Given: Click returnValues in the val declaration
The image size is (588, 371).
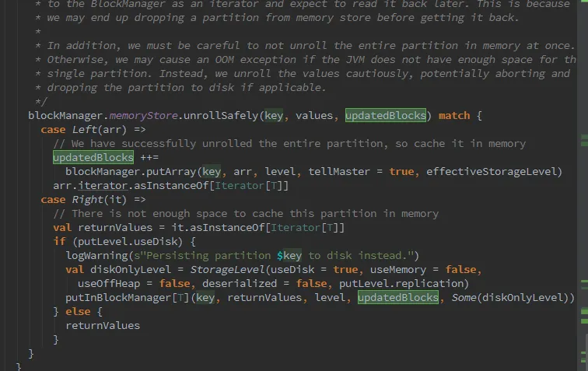Looking at the screenshot, I should point(115,228).
